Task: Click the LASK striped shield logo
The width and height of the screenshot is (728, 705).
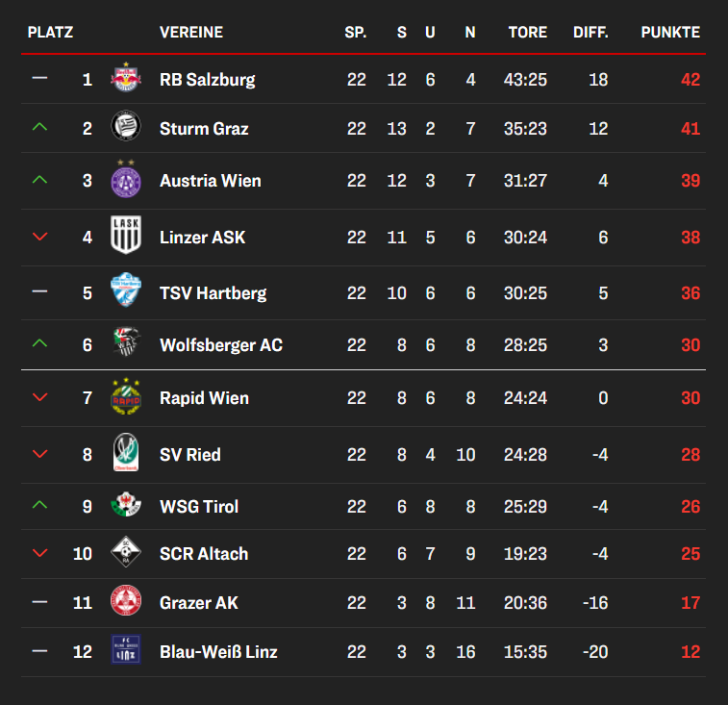Action: [126, 236]
